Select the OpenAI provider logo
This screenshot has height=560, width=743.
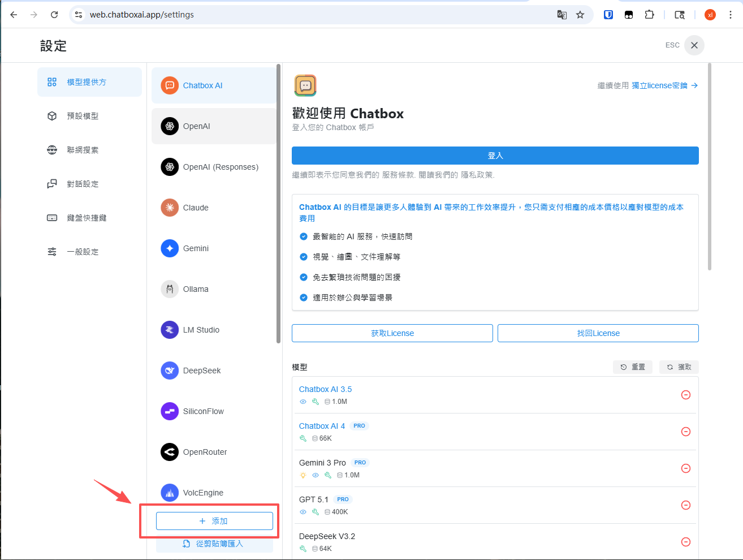point(170,126)
